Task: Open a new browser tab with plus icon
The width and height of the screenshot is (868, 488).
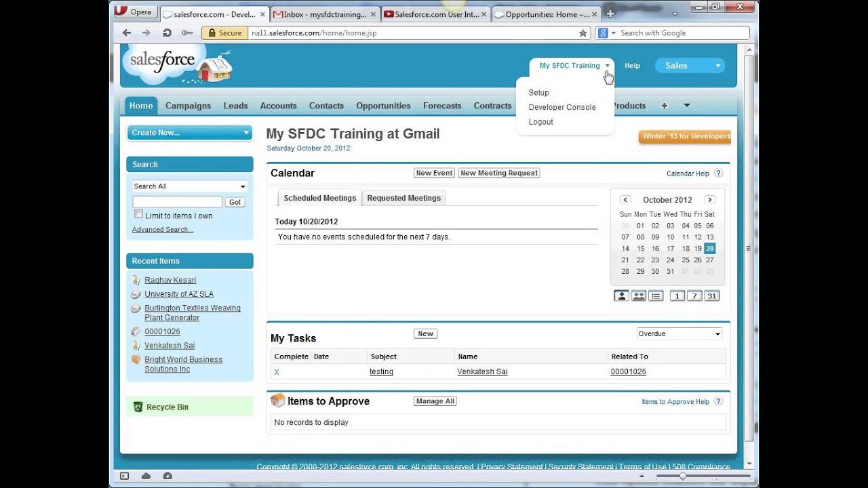Action: coord(610,14)
